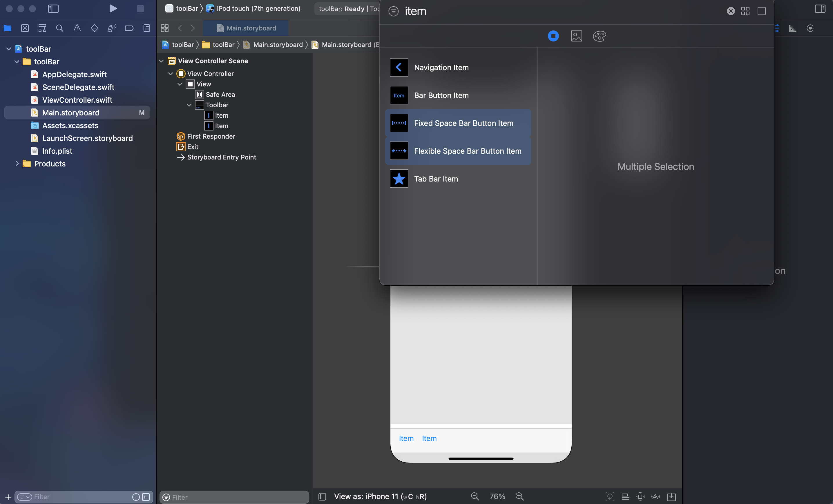Show media images in the library
Screen dimensions: 833x504
pos(577,36)
